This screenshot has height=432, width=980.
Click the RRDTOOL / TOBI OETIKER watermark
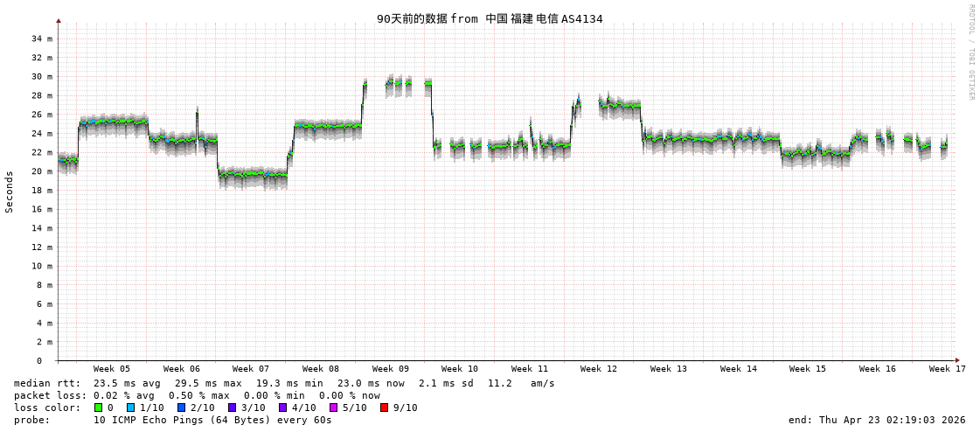(970, 52)
